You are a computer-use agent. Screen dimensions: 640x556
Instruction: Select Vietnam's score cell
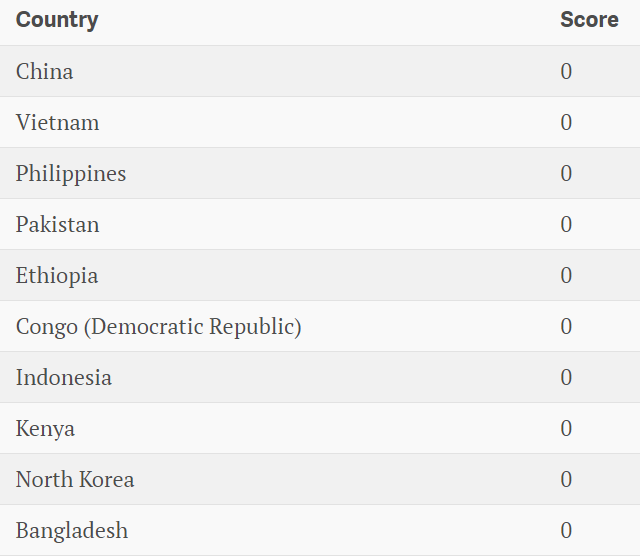[566, 122]
